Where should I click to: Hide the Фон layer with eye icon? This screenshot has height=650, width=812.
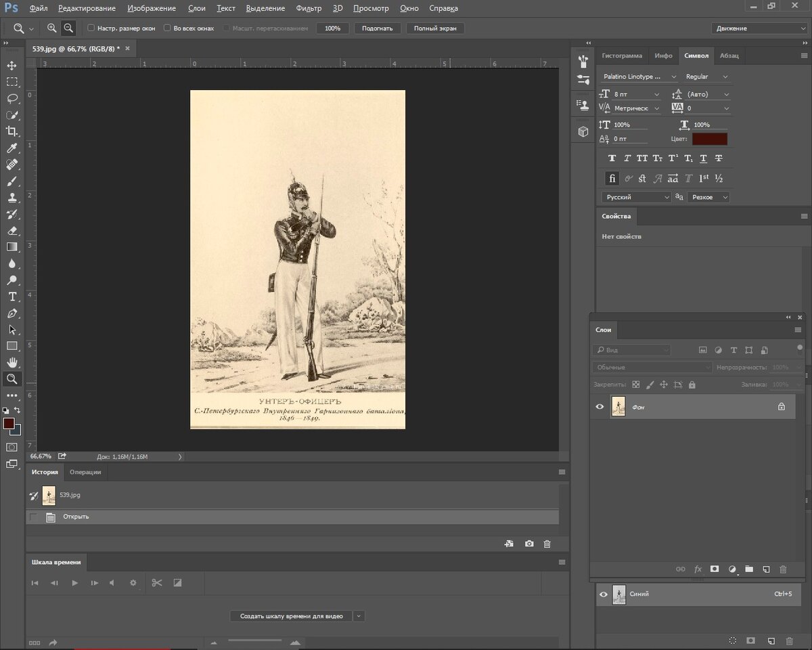tap(600, 406)
